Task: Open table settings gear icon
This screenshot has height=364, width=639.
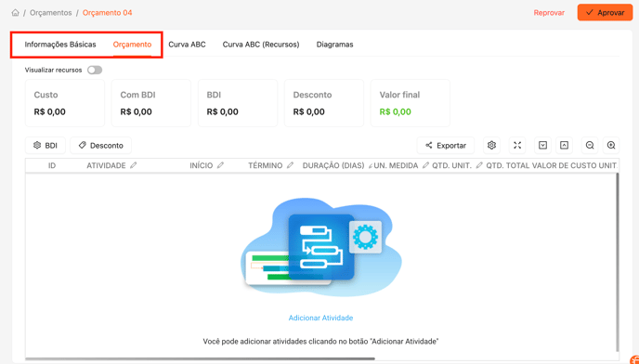Action: (492, 146)
